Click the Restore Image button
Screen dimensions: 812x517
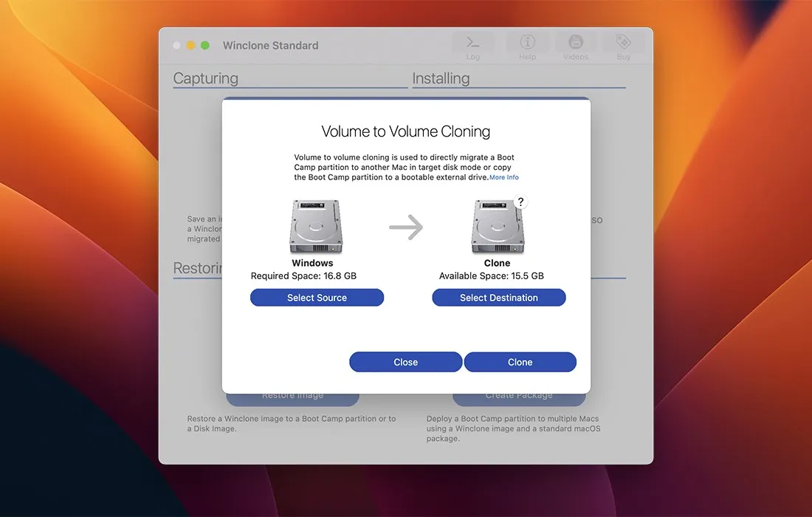292,394
